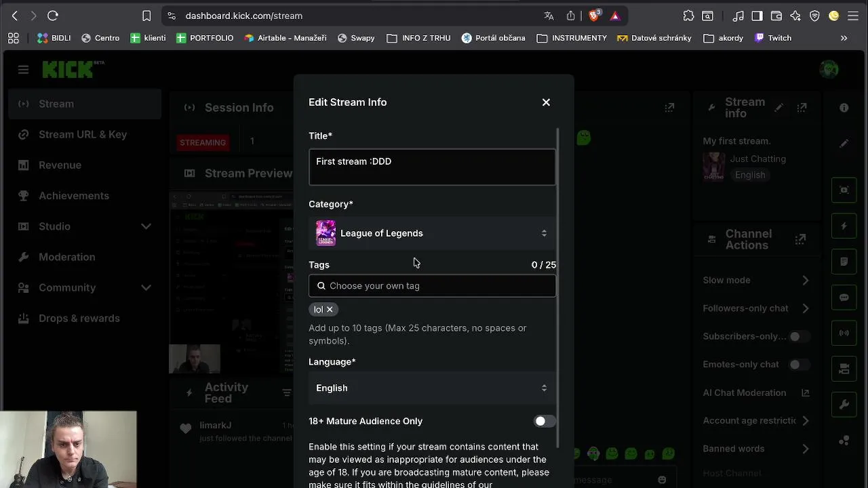The height and width of the screenshot is (488, 868).
Task: Open Brave Shields icon
Action: tap(594, 16)
